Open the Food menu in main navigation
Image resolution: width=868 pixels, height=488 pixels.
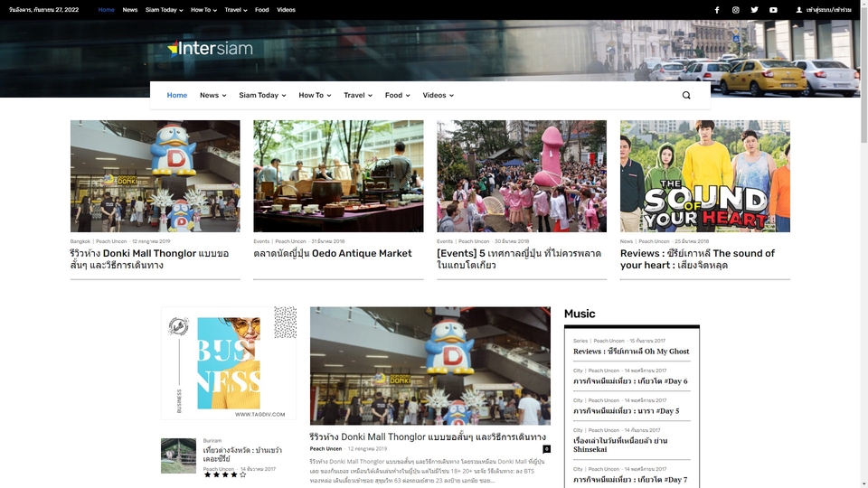[398, 95]
